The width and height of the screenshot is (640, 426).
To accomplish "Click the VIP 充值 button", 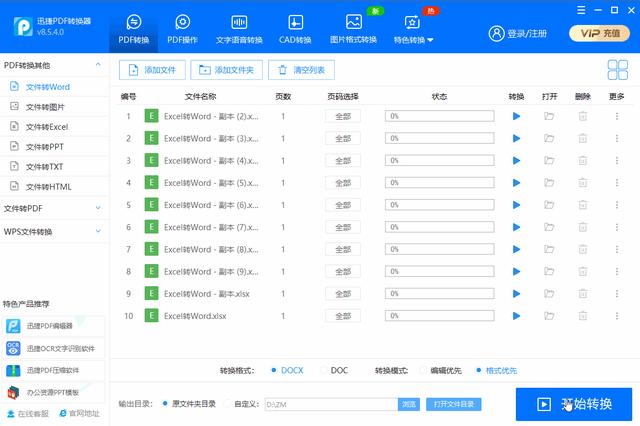I will coord(600,33).
